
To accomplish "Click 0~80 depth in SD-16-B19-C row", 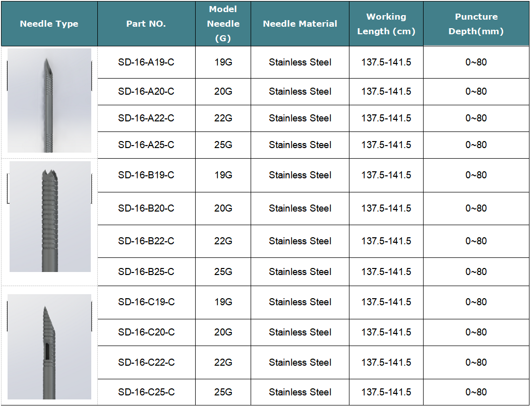I will [476, 175].
